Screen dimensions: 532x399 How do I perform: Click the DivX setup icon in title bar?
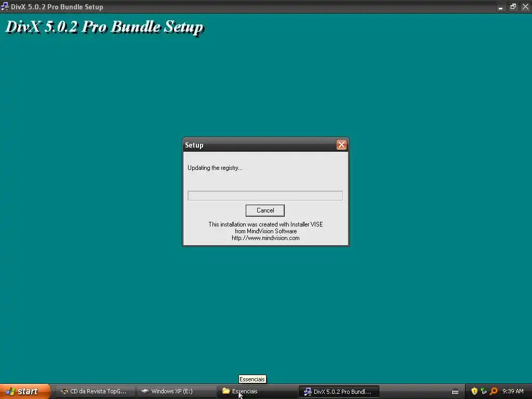click(5, 6)
